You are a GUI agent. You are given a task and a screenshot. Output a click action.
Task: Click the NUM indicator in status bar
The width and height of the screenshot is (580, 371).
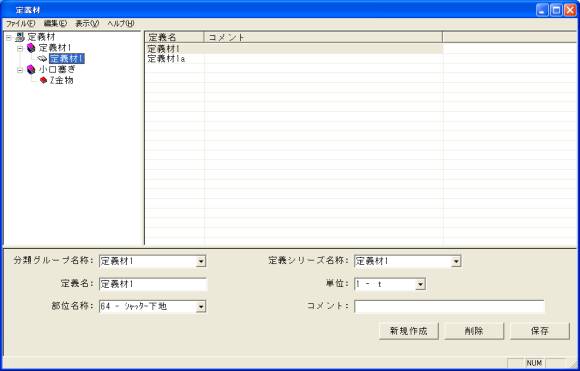534,363
